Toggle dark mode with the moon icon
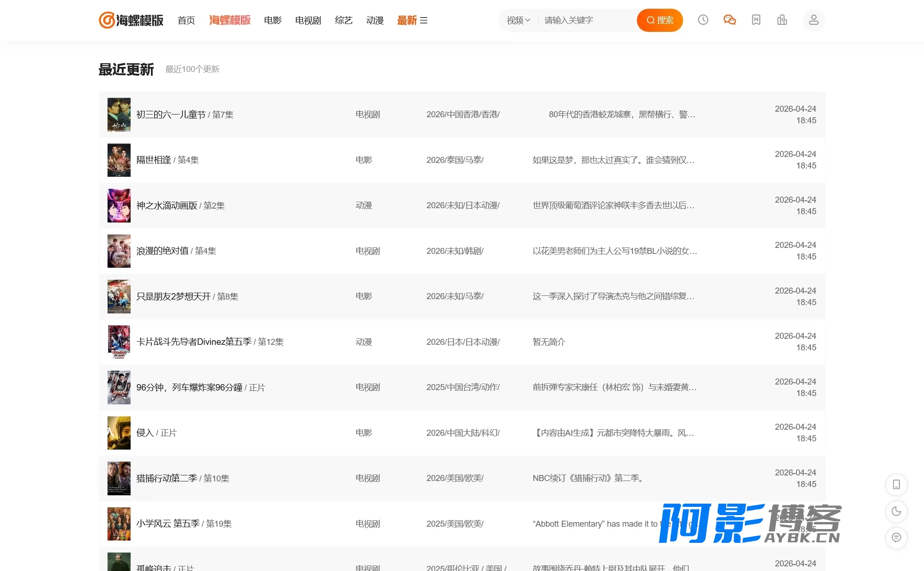The image size is (924, 571). click(896, 511)
